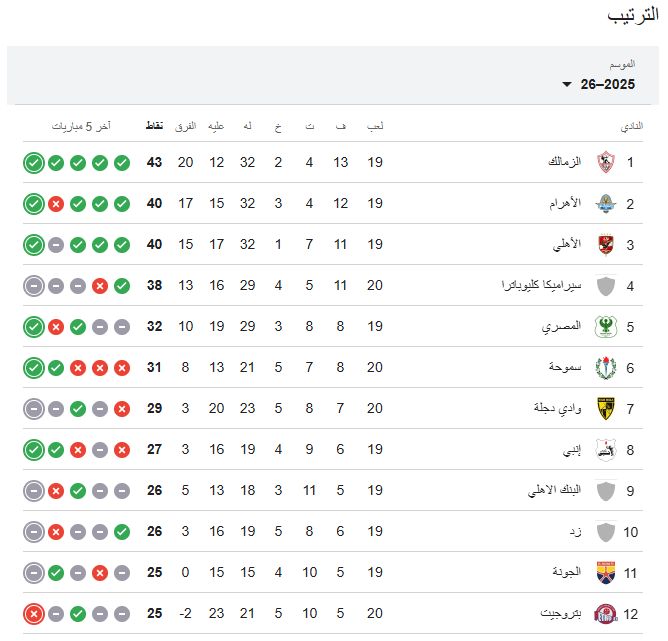Click the نقاط (points) column header
Screen dimensions: 668x641
click(x=155, y=127)
